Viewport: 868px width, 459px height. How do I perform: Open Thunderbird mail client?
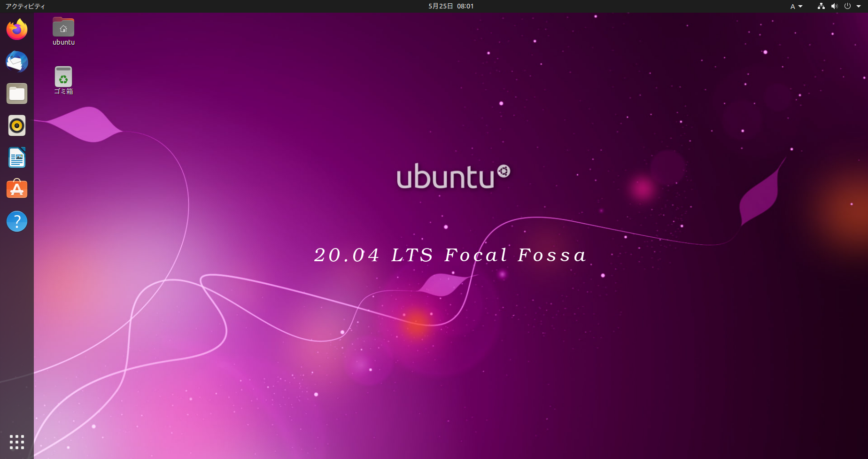[17, 62]
